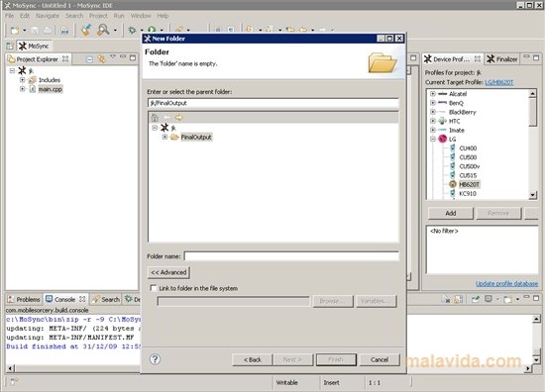The width and height of the screenshot is (545, 392).
Task: Expand the main.cpp node
Action: click(22, 89)
